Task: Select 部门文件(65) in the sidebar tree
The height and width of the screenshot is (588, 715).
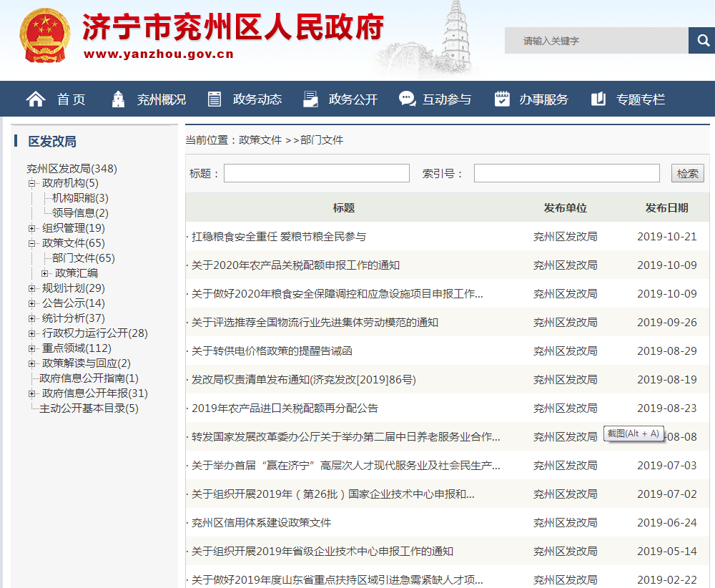Action: click(83, 258)
